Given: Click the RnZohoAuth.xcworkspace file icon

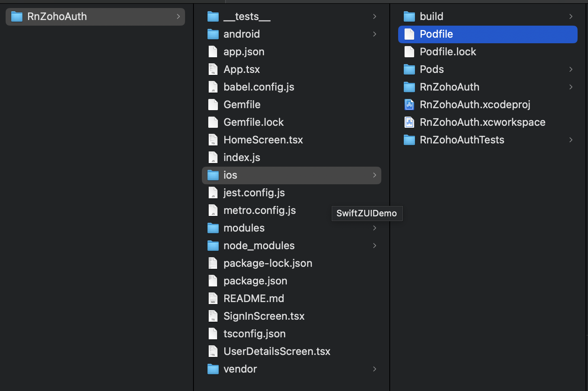Looking at the screenshot, I should pyautogui.click(x=409, y=122).
